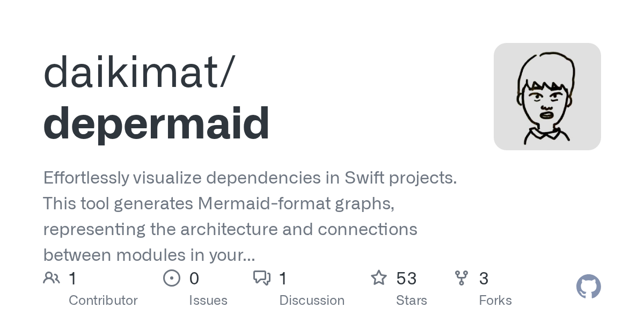The height and width of the screenshot is (322, 644).
Task: Click the star icon
Action: (x=379, y=278)
